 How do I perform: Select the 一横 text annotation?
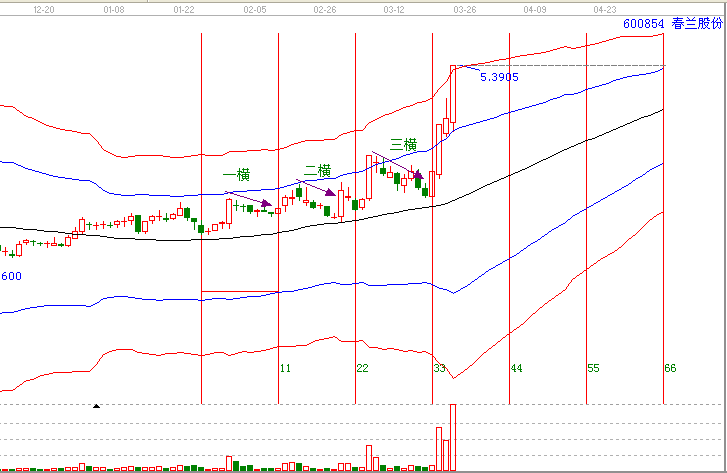tap(235, 174)
